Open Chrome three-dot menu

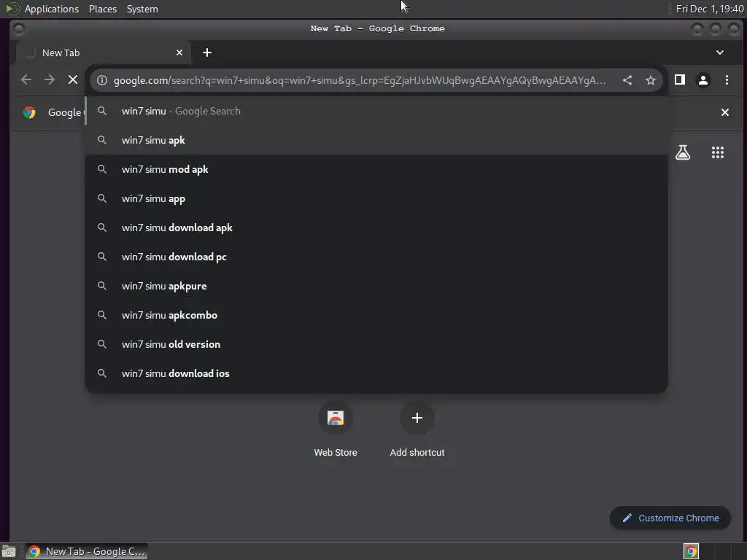727,80
